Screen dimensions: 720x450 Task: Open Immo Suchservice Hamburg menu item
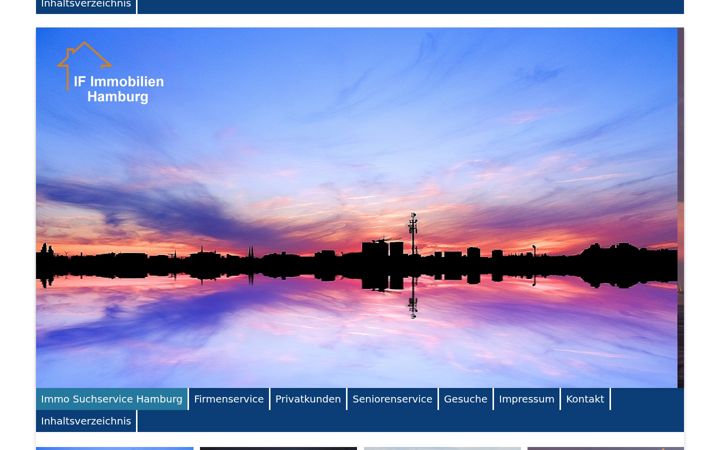[112, 399]
